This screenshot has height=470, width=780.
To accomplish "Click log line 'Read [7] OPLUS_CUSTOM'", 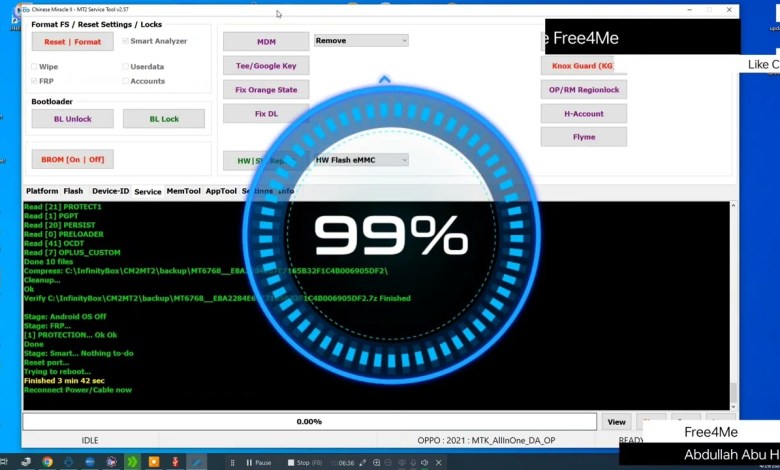I will 72,252.
